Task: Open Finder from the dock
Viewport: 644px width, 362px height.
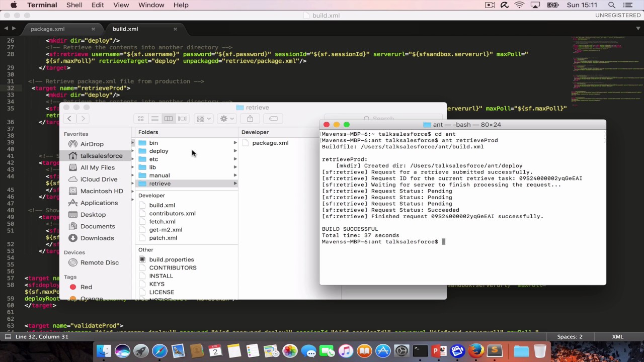Action: (104, 351)
